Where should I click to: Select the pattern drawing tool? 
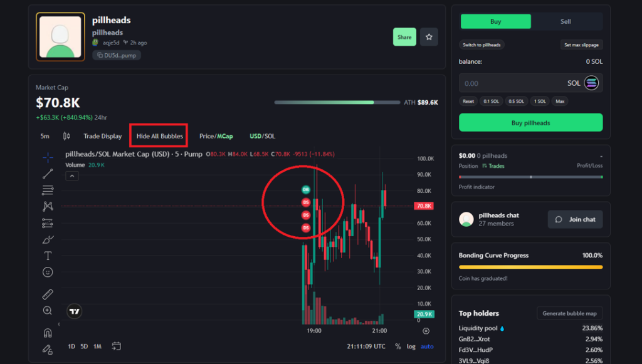(x=48, y=206)
